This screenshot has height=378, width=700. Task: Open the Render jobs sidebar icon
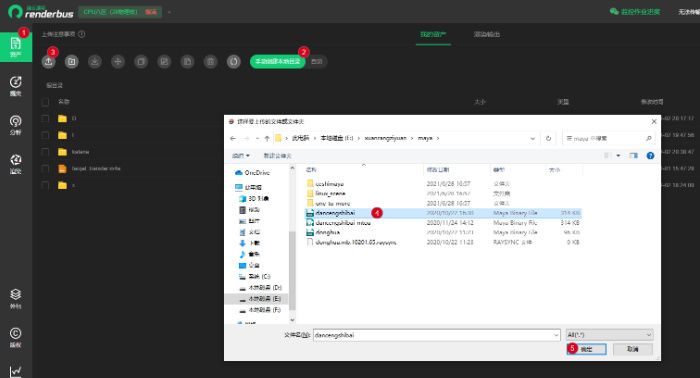(x=16, y=164)
